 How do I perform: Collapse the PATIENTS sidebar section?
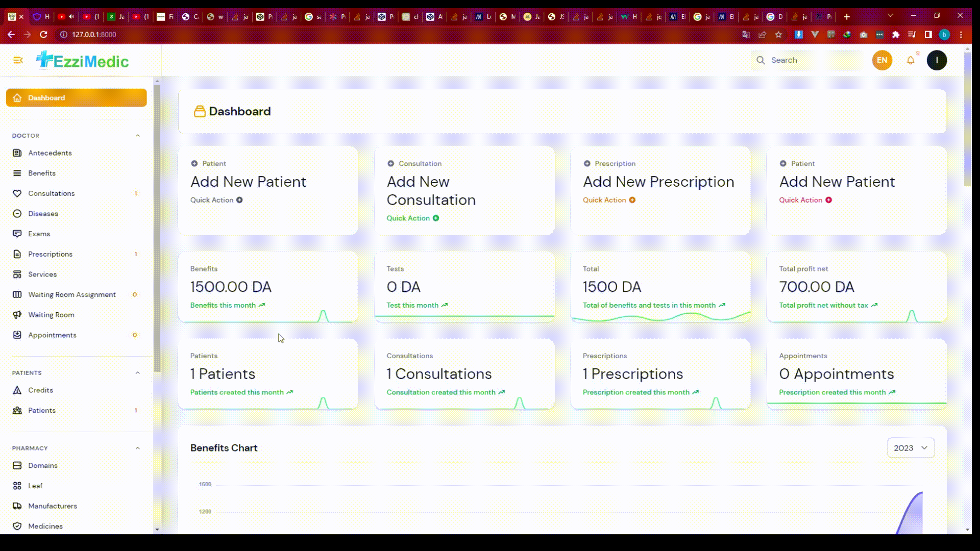coord(137,373)
